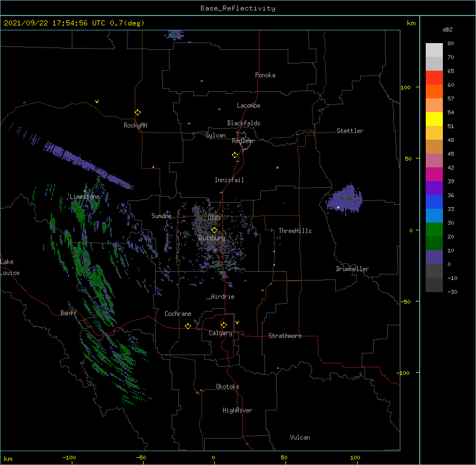Select the Innisfail label

click(x=229, y=180)
